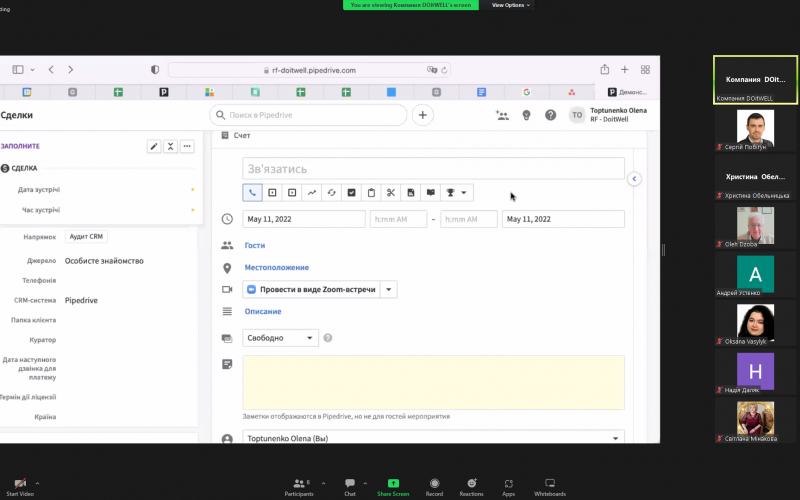Click the yellow notes text area

point(433,382)
